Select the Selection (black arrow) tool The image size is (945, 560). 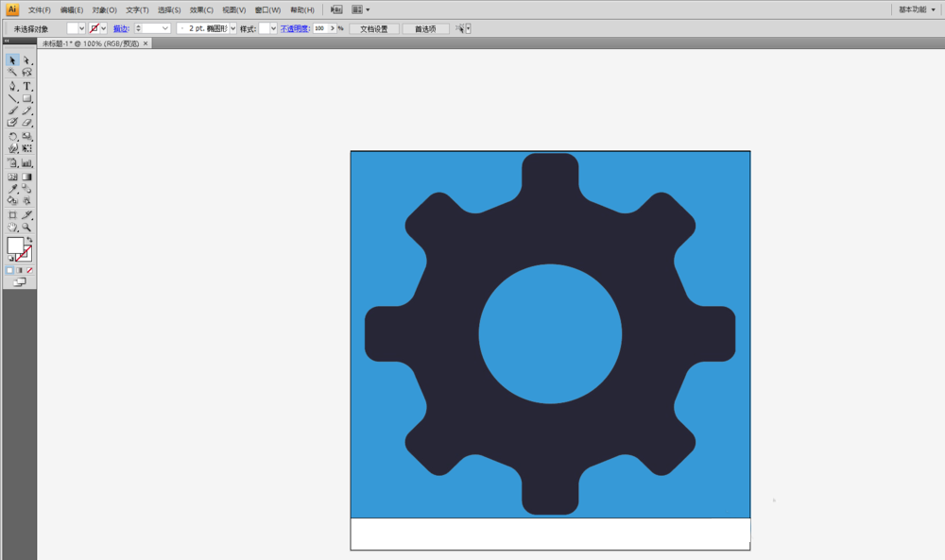pyautogui.click(x=12, y=60)
